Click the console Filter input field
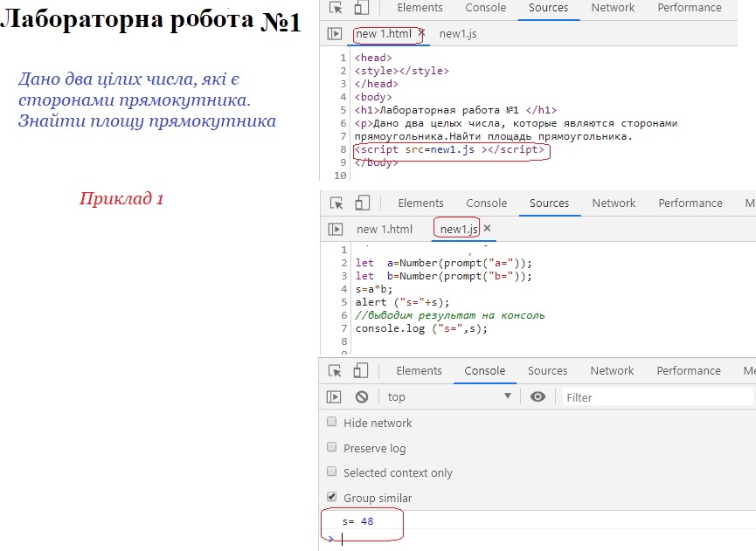756x551 pixels. pos(655,397)
